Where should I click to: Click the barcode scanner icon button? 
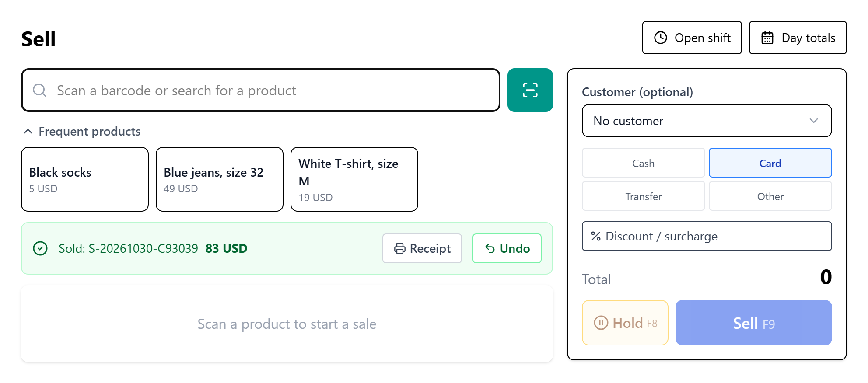coord(530,90)
